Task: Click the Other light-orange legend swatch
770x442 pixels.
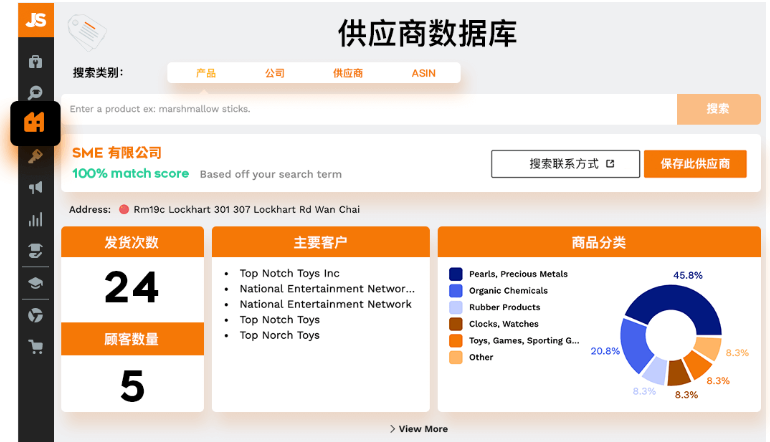Action: 456,358
